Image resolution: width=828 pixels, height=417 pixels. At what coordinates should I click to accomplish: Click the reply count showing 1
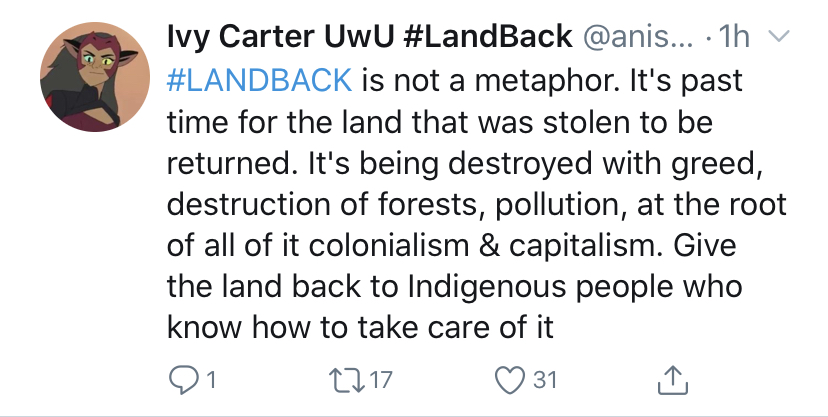(x=211, y=380)
